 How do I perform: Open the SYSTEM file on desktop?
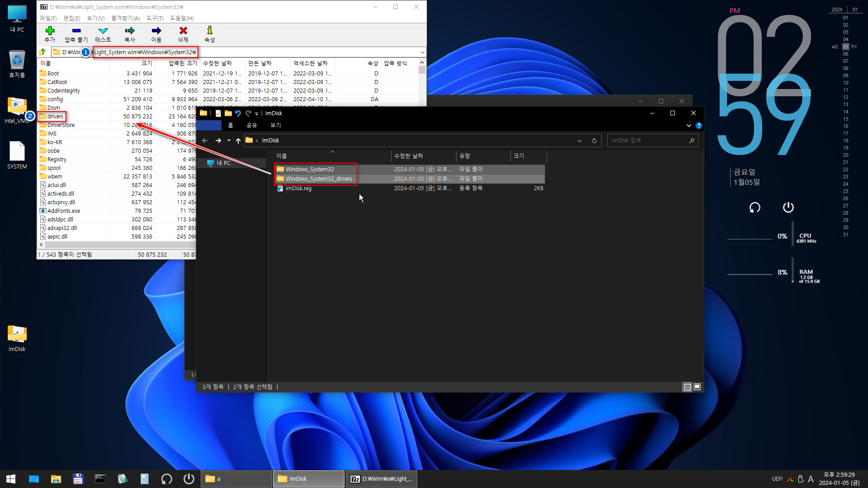(17, 155)
